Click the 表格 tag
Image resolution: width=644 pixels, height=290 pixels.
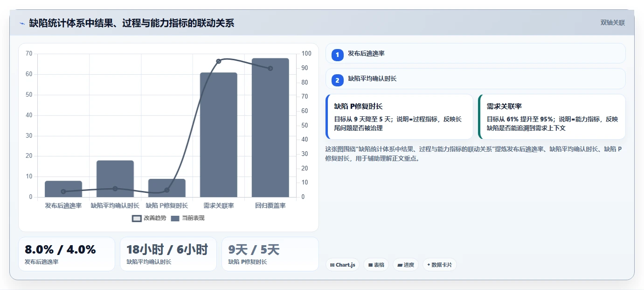[x=376, y=265]
